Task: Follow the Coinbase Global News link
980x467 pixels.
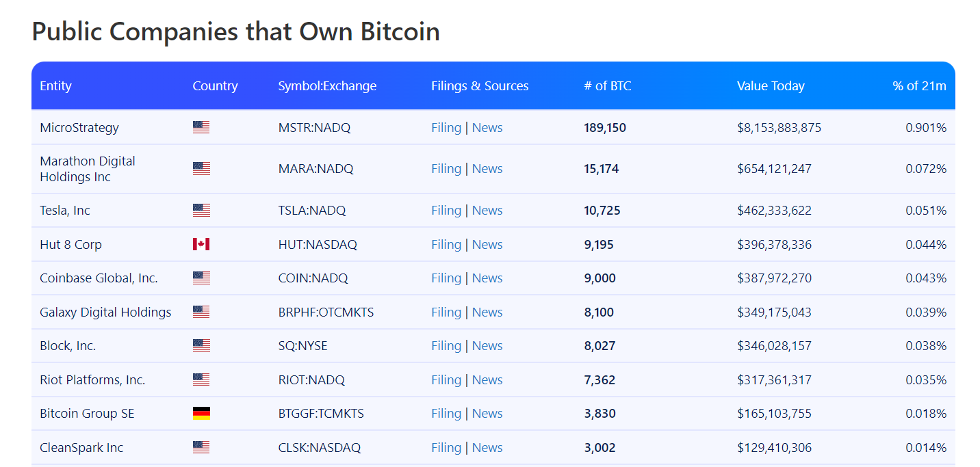Action: pyautogui.click(x=487, y=278)
